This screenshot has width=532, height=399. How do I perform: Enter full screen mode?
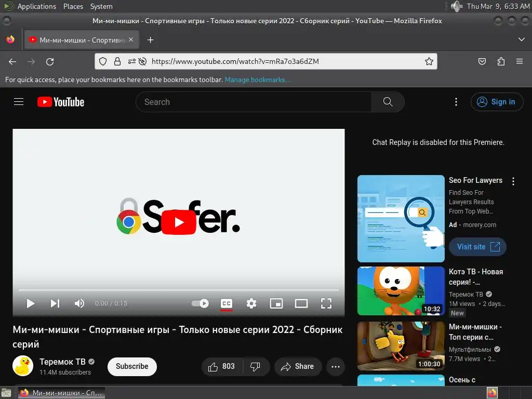tap(326, 303)
